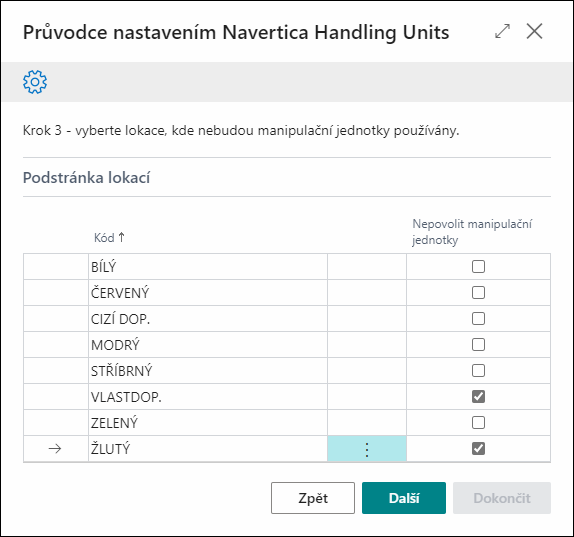Enable the checkbox for CIZÍ DOP.
This screenshot has height=537, width=574.
tap(478, 318)
